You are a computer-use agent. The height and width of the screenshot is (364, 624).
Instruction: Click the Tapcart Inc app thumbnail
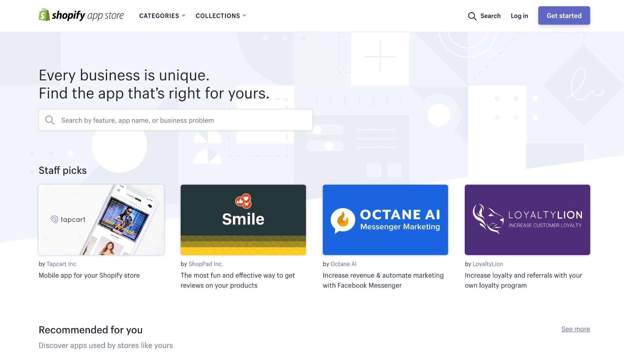tap(101, 220)
